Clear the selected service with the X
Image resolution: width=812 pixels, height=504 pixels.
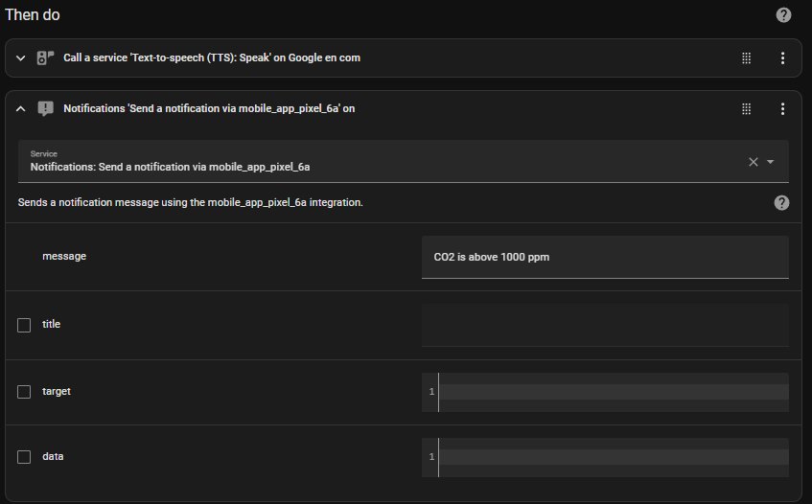[753, 162]
